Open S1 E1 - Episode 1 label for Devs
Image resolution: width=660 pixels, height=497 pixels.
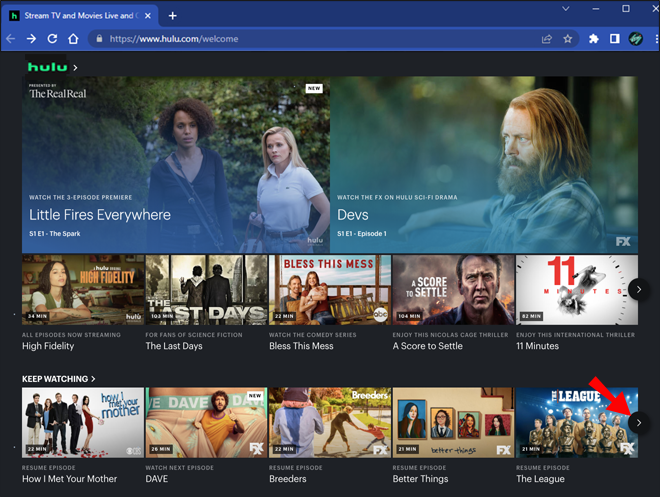[x=362, y=234]
